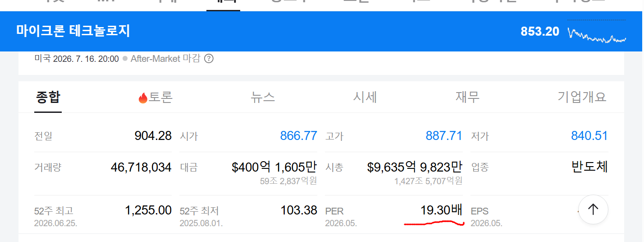Switch to the 토론 tab
Screen dimensions: 644x242
pos(161,97)
